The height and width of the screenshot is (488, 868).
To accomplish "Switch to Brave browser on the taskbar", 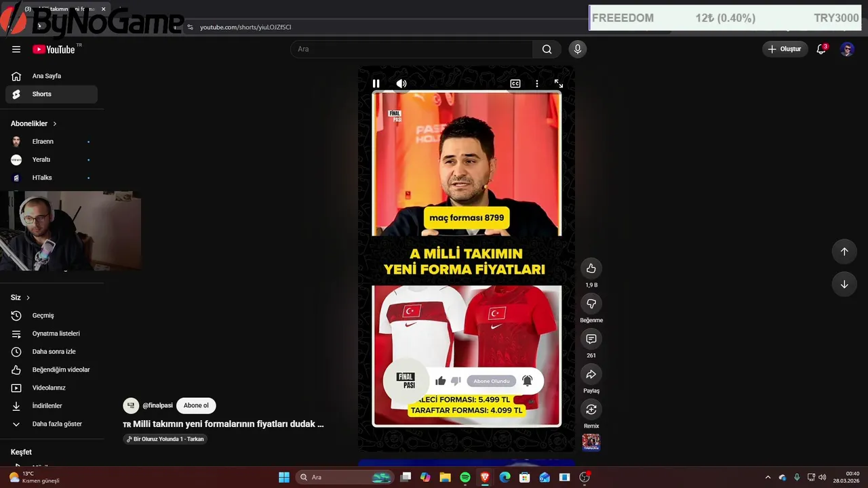I will 485,477.
